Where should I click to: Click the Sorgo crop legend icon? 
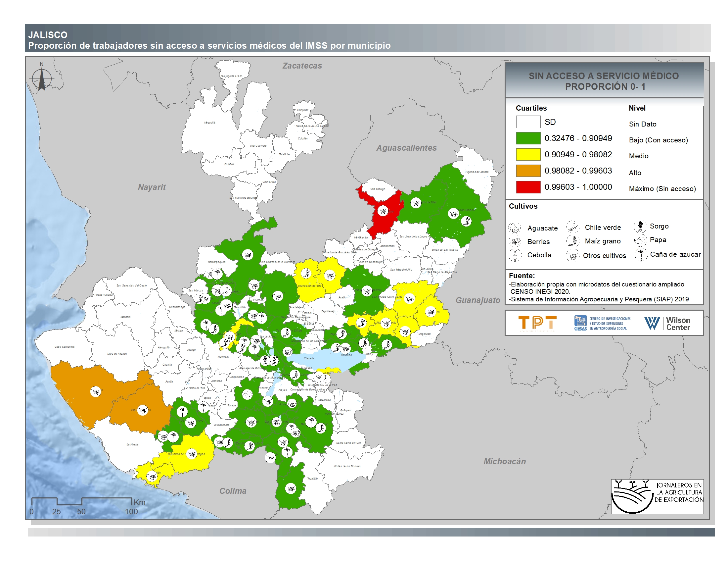coord(640,226)
